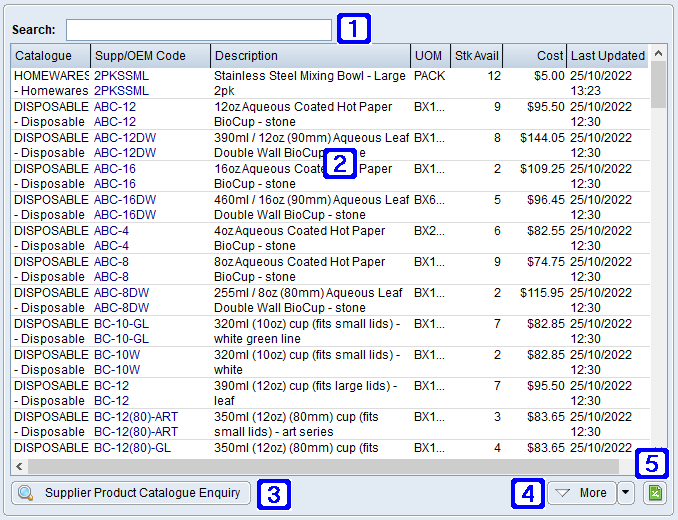678x520 pixels.
Task: Sort by the Stk Avail column header
Action: click(477, 56)
